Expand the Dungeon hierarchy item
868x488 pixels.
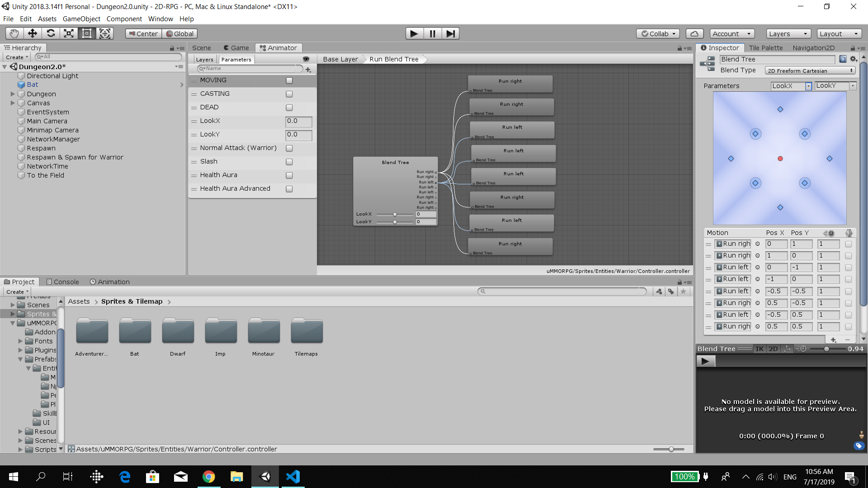click(13, 94)
